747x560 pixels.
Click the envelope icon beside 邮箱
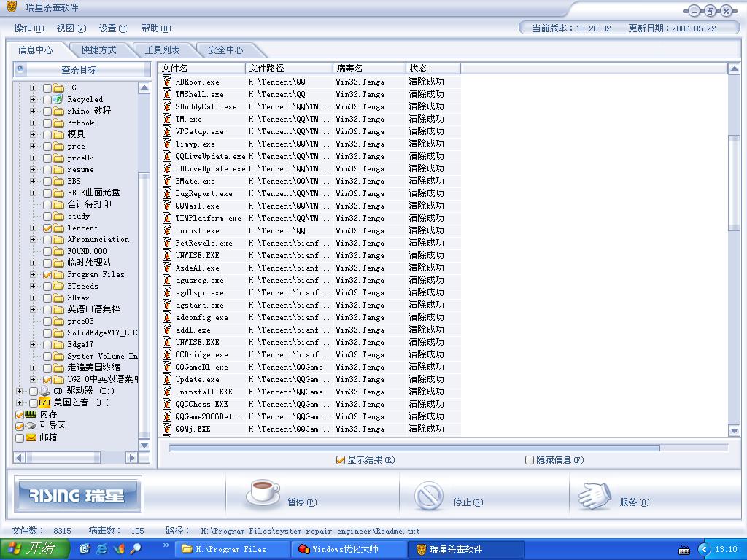click(31, 437)
